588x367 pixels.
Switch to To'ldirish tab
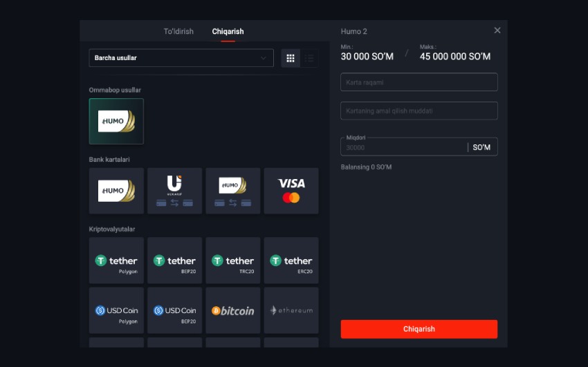tap(178, 31)
